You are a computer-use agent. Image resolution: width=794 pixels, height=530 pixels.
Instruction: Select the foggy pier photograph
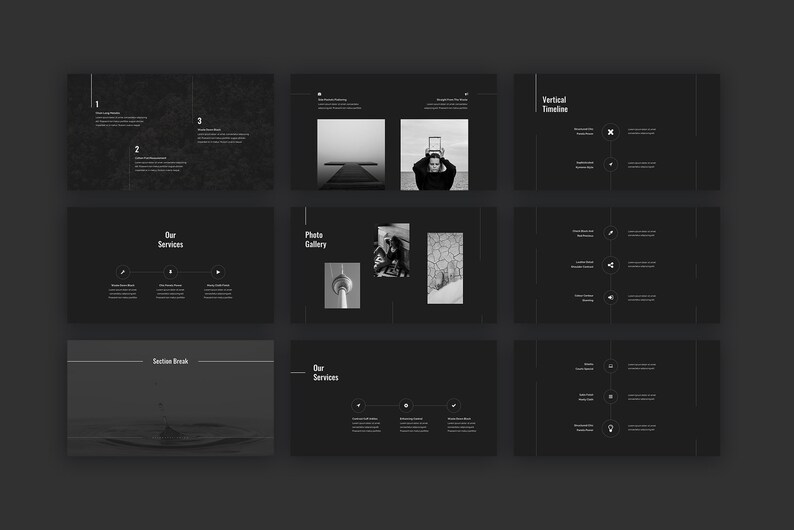pyautogui.click(x=351, y=155)
